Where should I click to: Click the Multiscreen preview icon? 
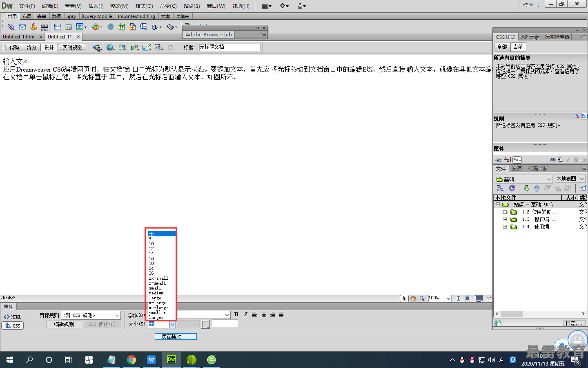96,47
